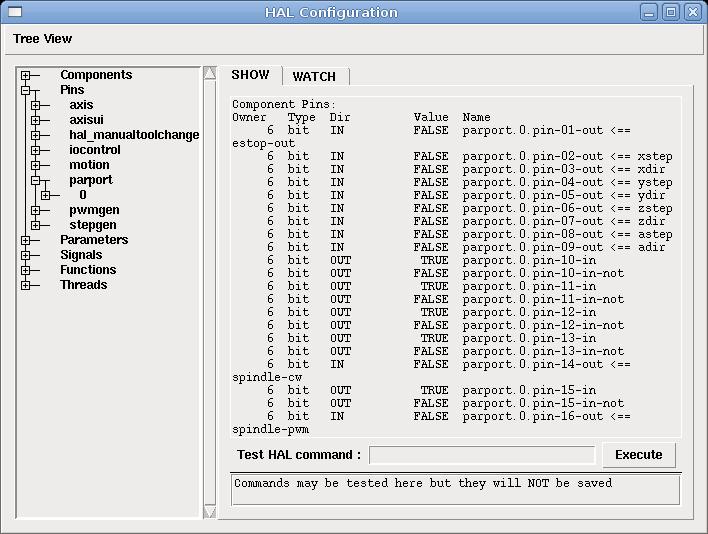Select the axis tree item
This screenshot has width=708, height=534.
pos(81,104)
